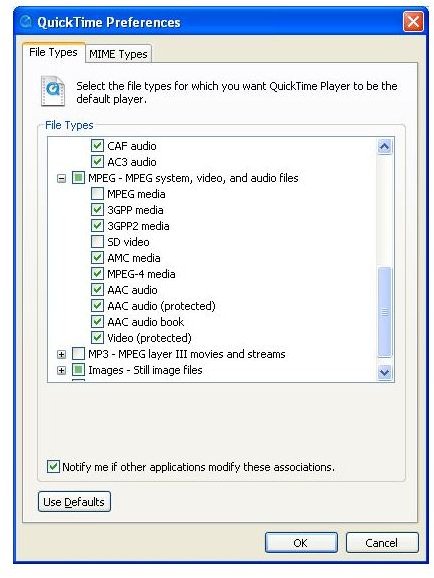The image size is (434, 578).
Task: Click the QuickTime movie file icon
Action: click(53, 91)
